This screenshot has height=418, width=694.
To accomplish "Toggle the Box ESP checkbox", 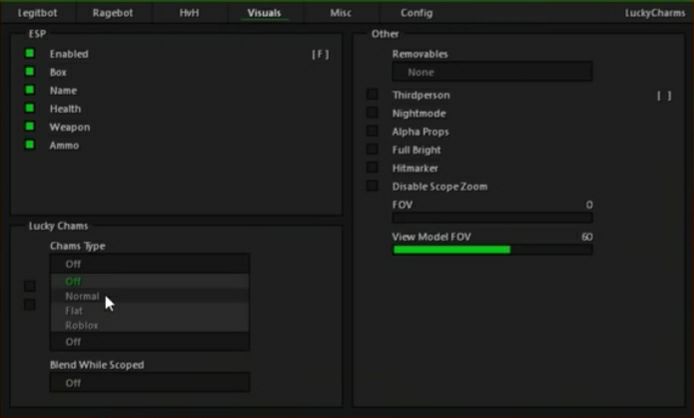I will pyautogui.click(x=30, y=72).
